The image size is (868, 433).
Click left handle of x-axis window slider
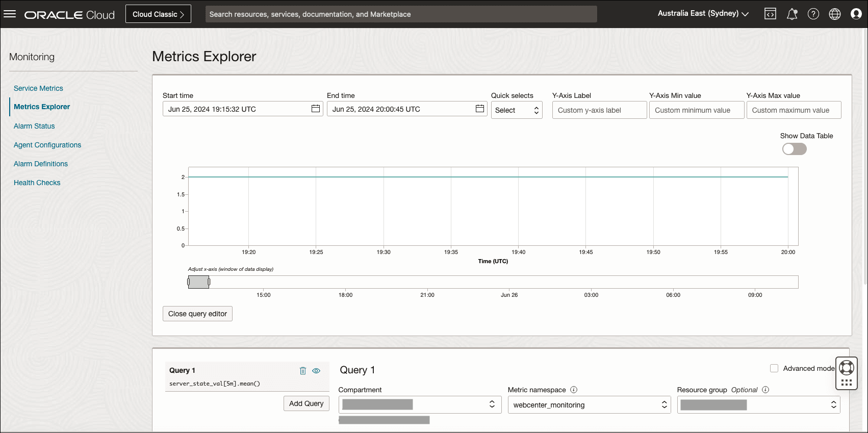tap(188, 282)
